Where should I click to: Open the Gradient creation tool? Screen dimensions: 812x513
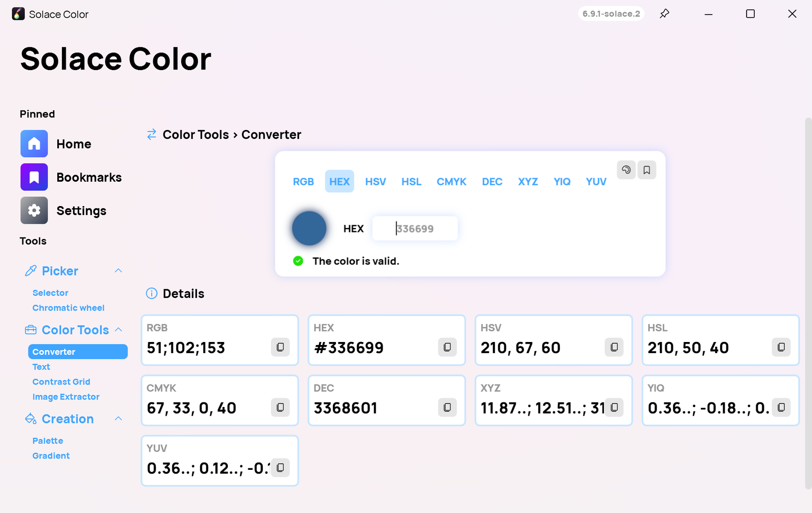pyautogui.click(x=51, y=456)
